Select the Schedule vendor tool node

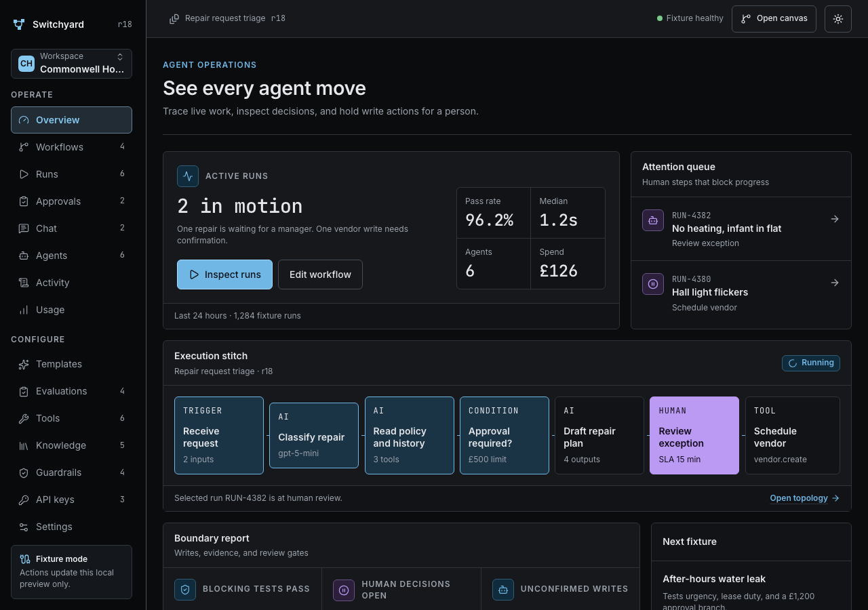coord(793,435)
